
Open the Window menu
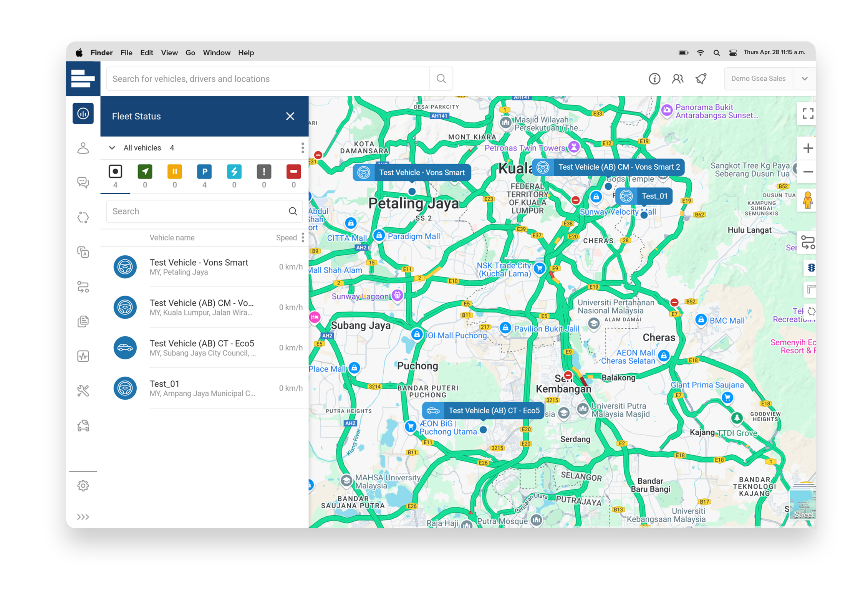click(x=217, y=53)
